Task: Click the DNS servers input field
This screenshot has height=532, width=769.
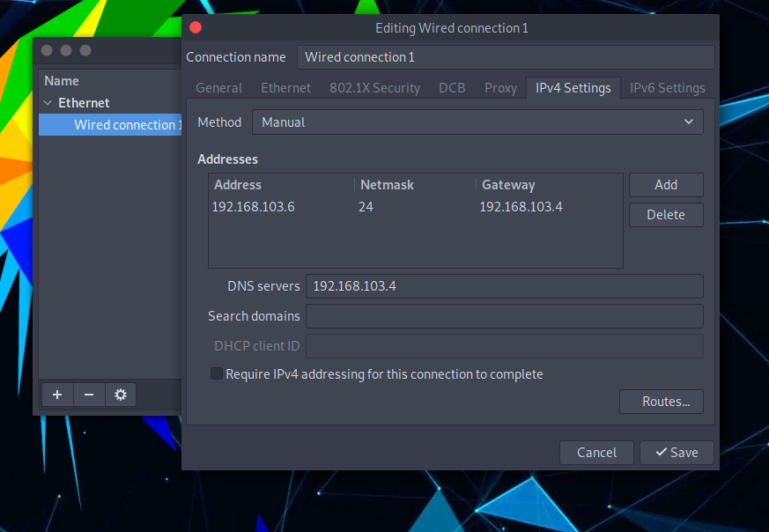Action: pyautogui.click(x=504, y=285)
